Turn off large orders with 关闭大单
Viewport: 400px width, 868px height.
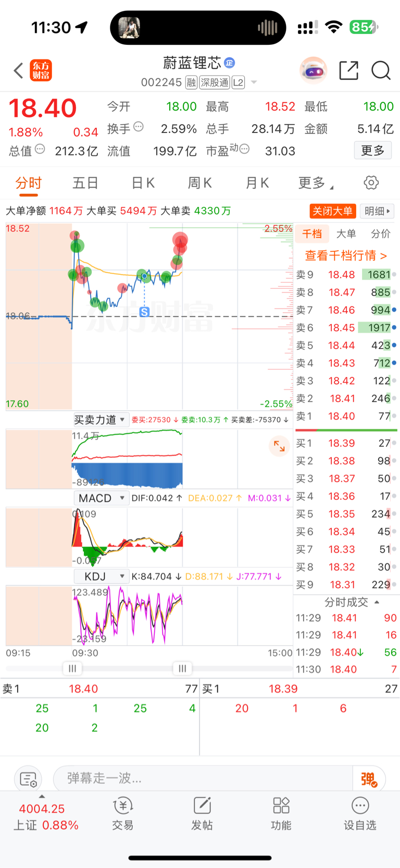[332, 211]
